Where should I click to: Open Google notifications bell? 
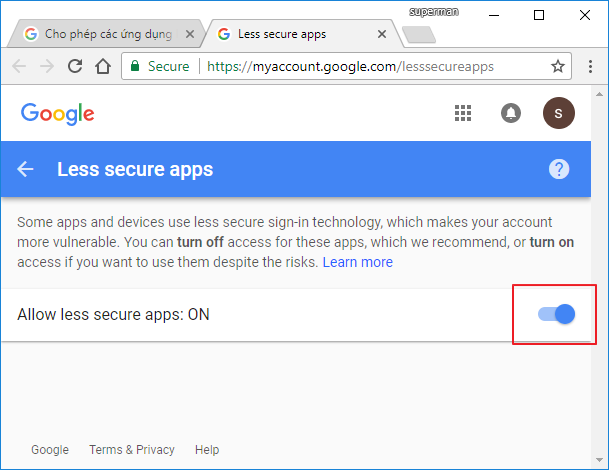coord(511,113)
